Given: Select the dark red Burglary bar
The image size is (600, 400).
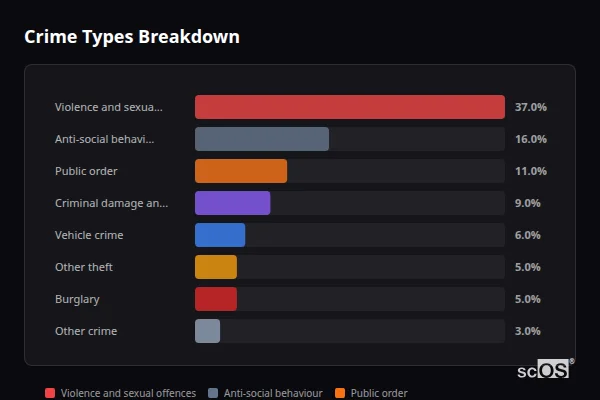Looking at the screenshot, I should [x=216, y=299].
